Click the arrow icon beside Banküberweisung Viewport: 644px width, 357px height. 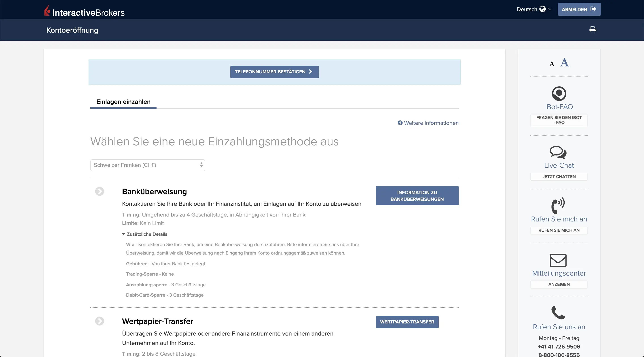(100, 191)
